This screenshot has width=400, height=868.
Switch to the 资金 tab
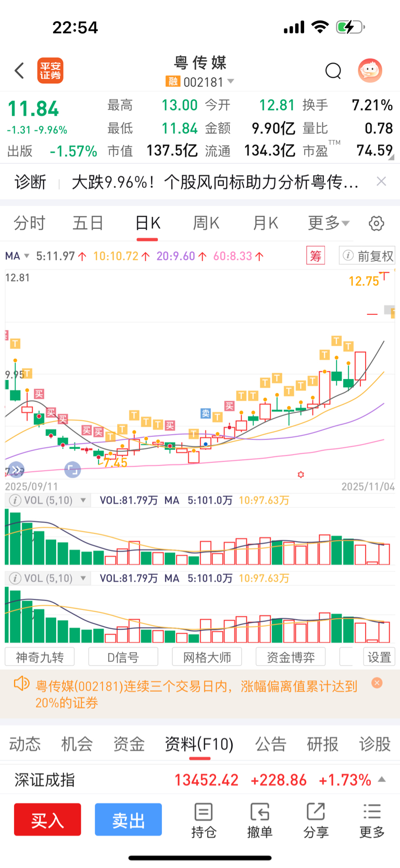(129, 744)
